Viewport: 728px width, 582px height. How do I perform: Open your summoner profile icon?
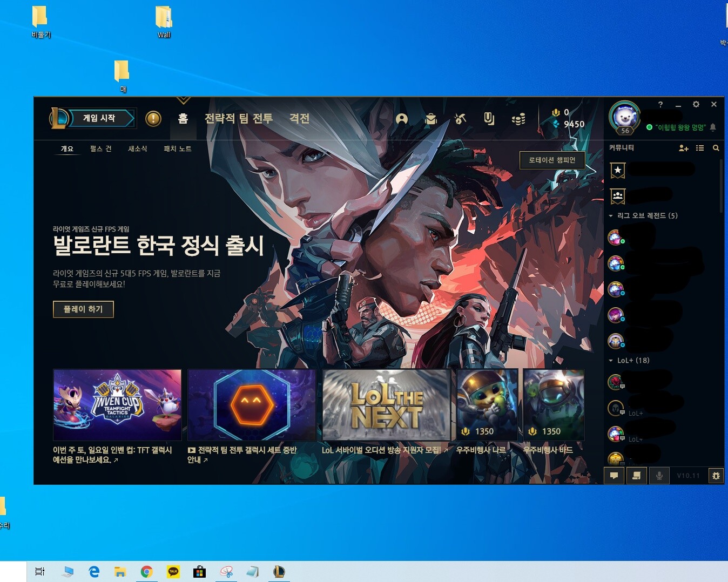point(402,119)
